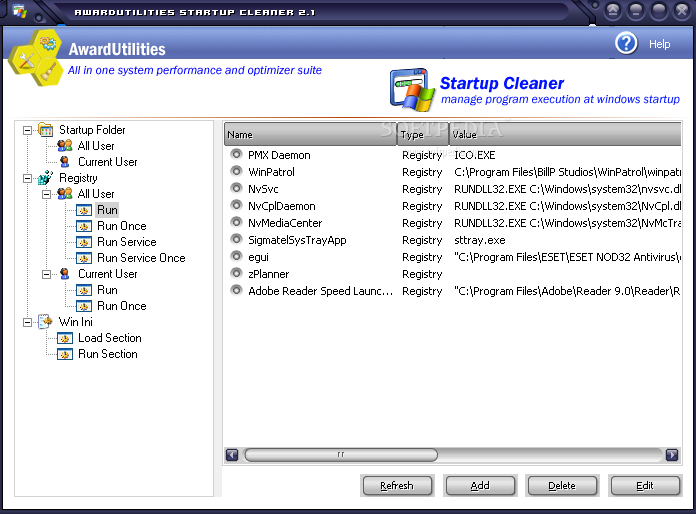696x514 pixels.
Task: Click the Run Service Once icon
Action: [x=84, y=258]
